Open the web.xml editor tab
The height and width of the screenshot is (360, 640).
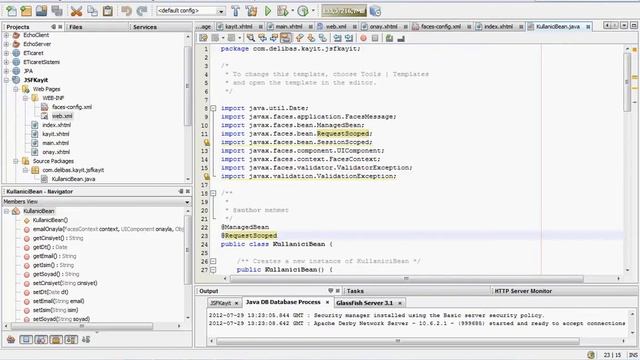336,27
